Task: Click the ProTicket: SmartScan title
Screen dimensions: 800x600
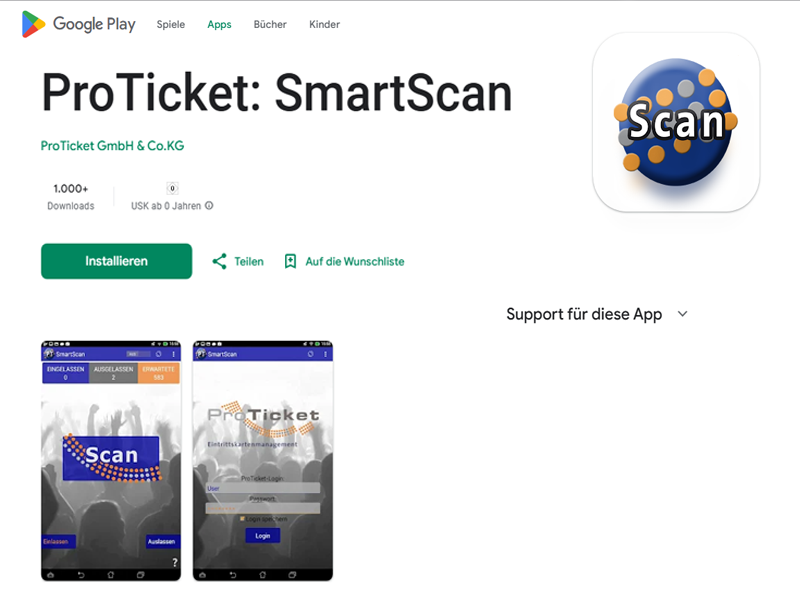Action: [x=277, y=93]
